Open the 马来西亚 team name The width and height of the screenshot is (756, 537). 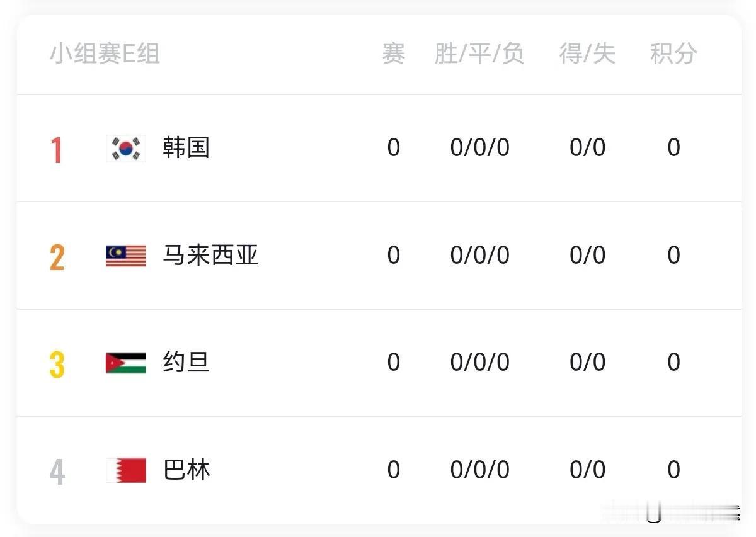coord(210,255)
